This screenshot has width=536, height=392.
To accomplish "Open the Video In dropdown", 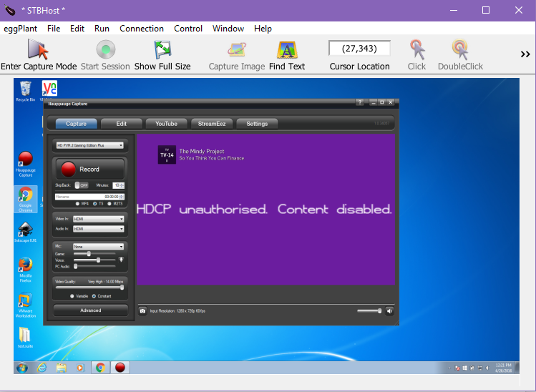I will (x=99, y=219).
